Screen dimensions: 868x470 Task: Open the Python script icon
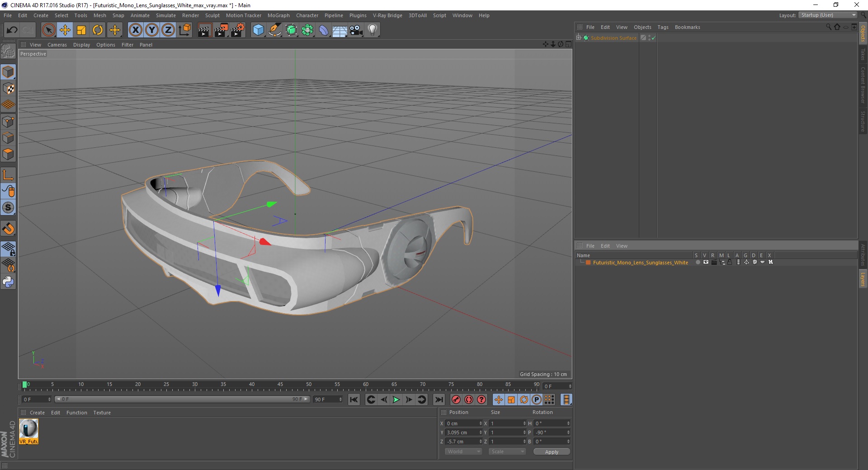pos(8,282)
